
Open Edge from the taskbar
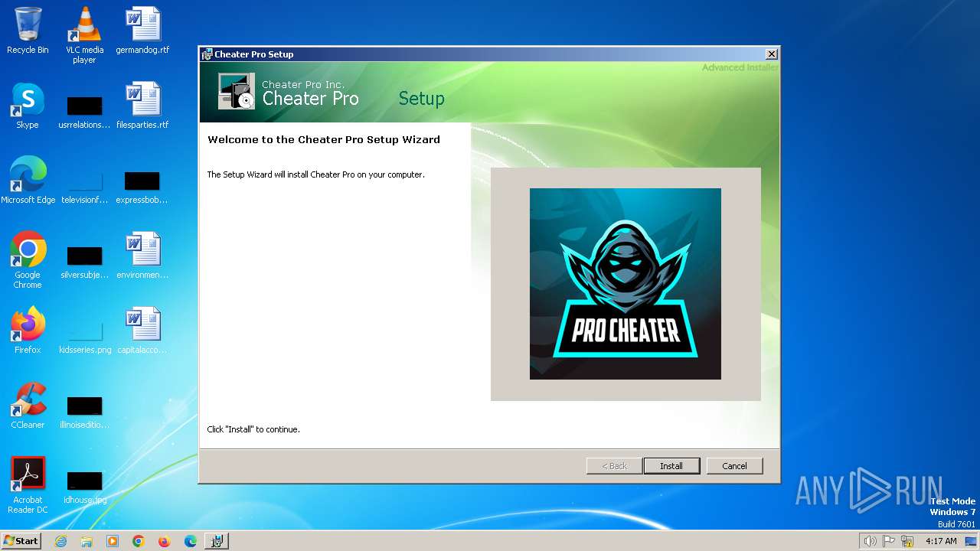[x=191, y=541]
